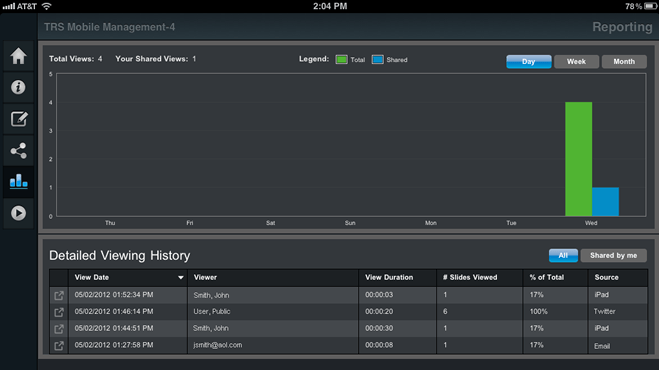Open the Home icon in sidebar

[18, 56]
